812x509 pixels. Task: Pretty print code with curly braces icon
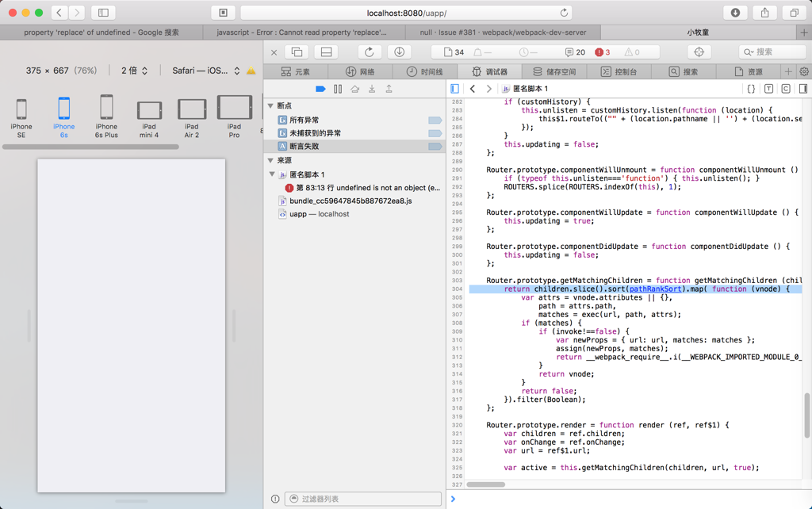pos(751,89)
